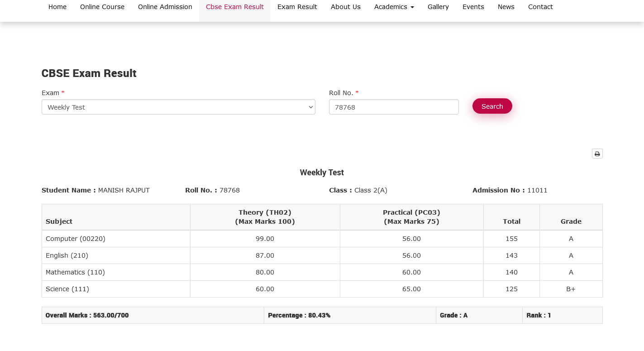Viewport: 644px width, 351px height.
Task: Click the Rank : 1 cell
Action: pyautogui.click(x=563, y=315)
